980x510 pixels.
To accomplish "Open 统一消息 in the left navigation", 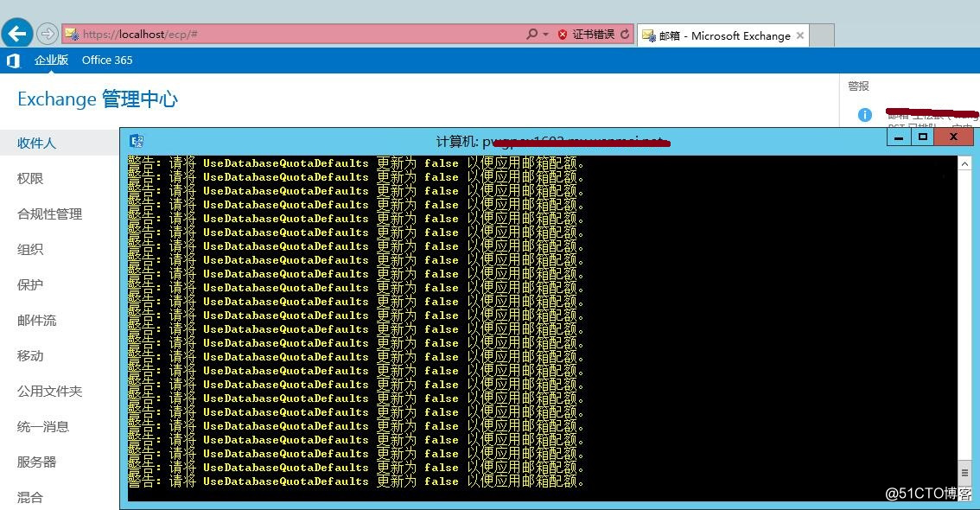I will click(x=42, y=427).
